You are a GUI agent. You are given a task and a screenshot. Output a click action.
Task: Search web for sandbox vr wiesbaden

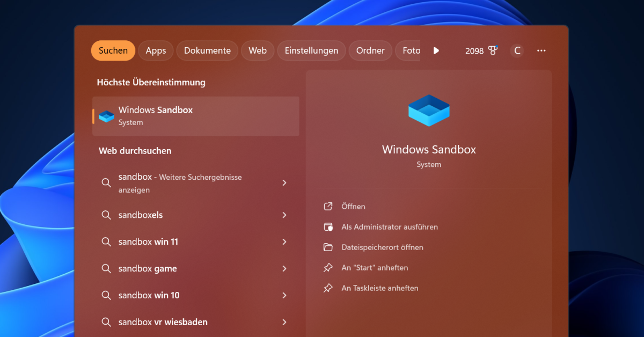tap(163, 323)
